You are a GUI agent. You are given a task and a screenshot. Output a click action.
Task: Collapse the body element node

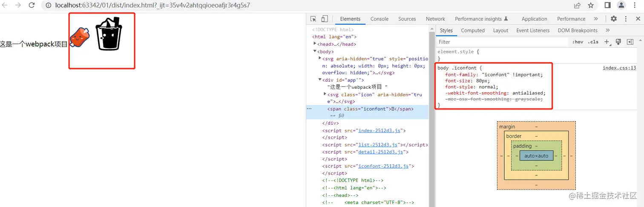pos(315,51)
